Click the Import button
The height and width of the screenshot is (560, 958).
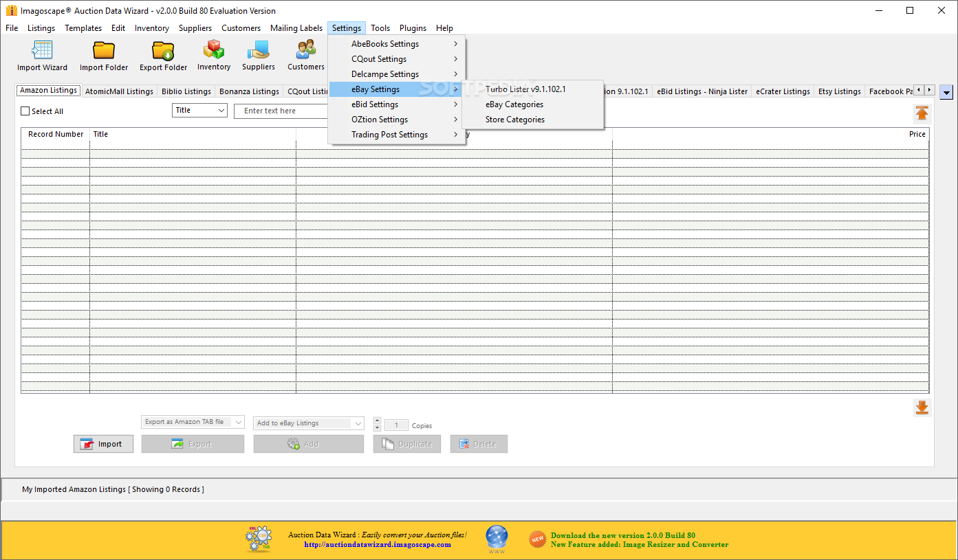click(104, 444)
